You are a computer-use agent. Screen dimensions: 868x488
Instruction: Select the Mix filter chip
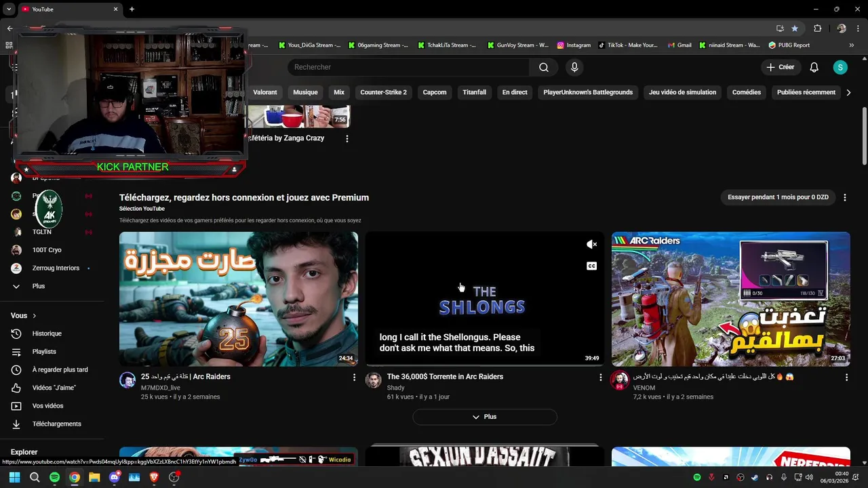339,92
